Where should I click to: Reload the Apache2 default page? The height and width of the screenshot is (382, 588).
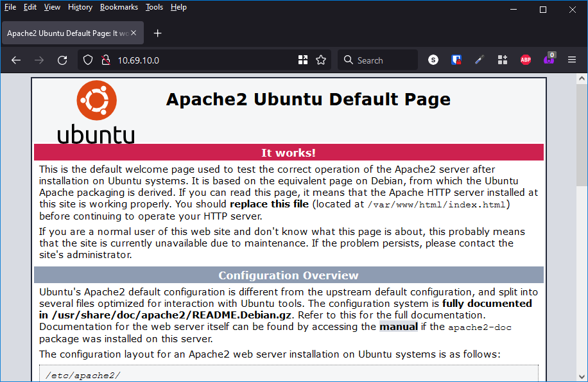tap(62, 60)
